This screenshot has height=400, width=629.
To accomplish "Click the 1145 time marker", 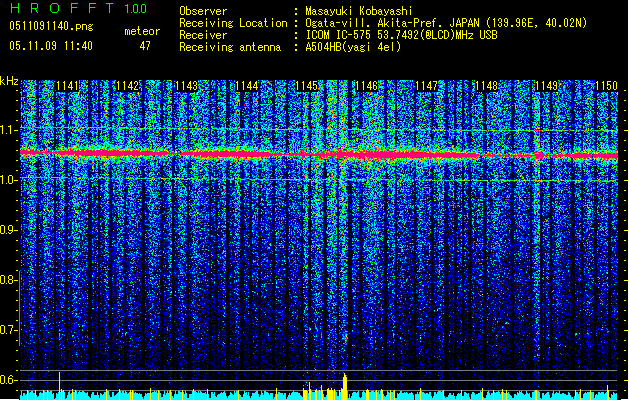I will tap(306, 86).
